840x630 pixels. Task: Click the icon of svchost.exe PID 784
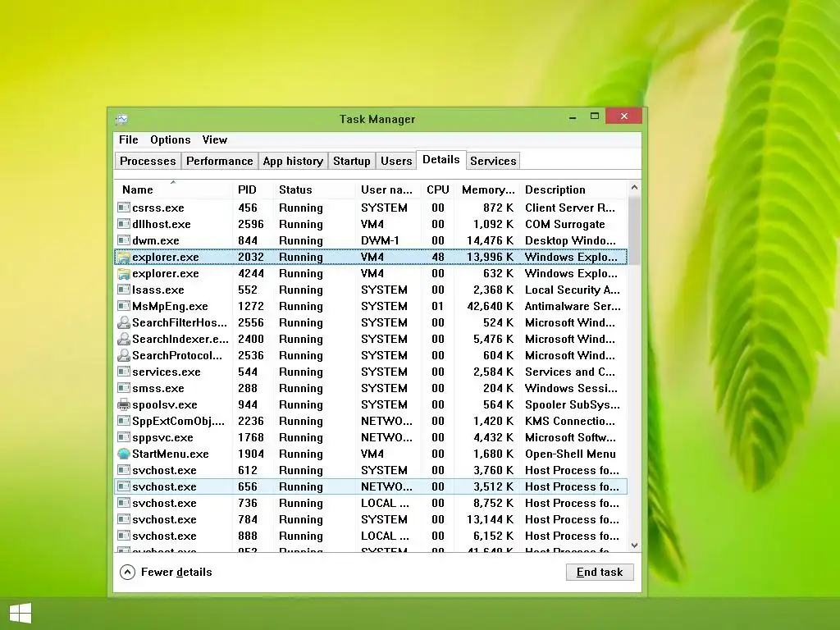pyautogui.click(x=124, y=519)
